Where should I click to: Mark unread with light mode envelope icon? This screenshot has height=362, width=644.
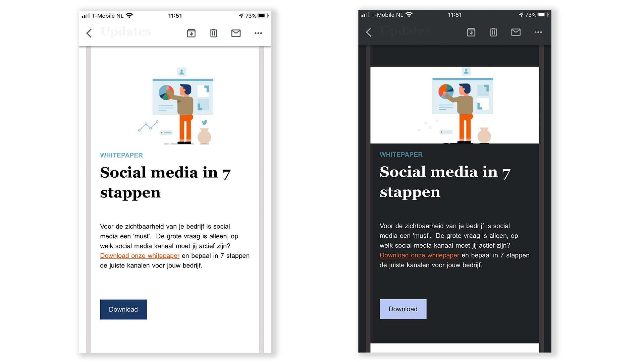point(236,33)
